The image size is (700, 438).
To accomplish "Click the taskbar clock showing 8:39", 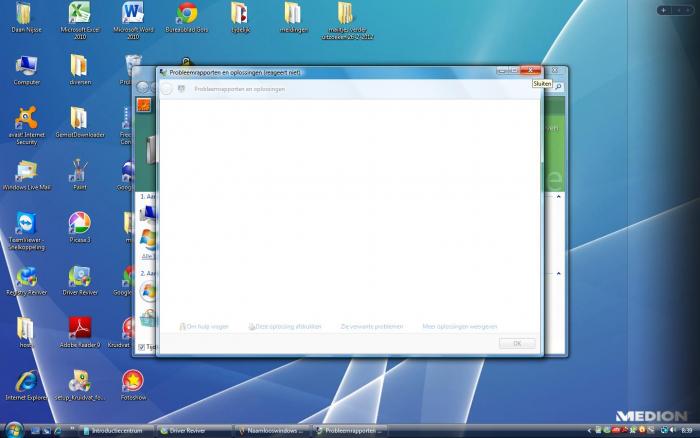I will tap(687, 431).
